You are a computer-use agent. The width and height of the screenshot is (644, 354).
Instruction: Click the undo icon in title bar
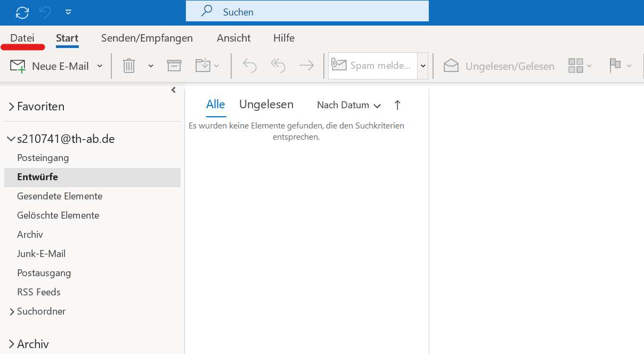pyautogui.click(x=46, y=12)
